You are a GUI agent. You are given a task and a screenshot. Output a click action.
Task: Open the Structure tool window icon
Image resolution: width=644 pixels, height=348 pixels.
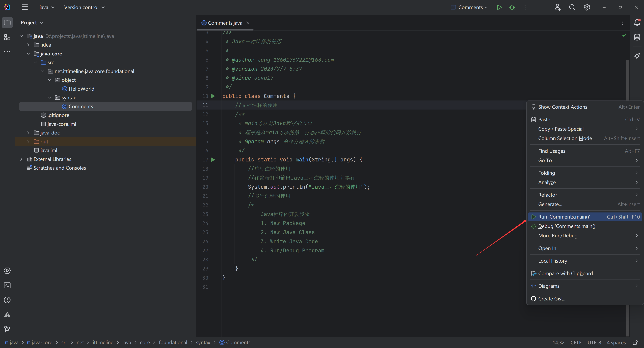pyautogui.click(x=7, y=37)
